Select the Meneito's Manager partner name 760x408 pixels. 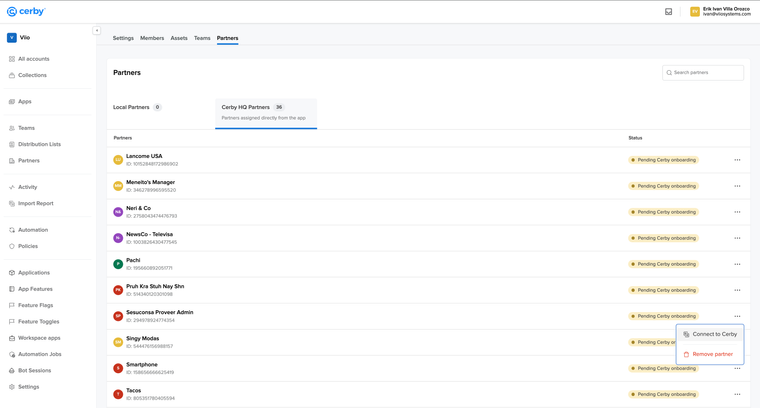tap(150, 182)
